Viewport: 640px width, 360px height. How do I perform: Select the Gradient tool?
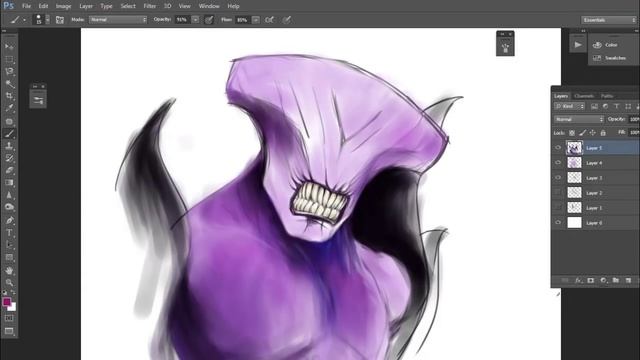pyautogui.click(x=9, y=182)
